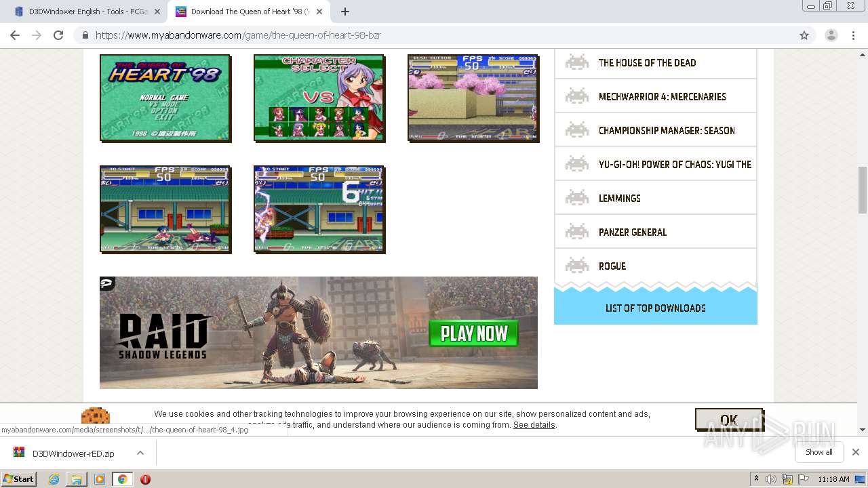Open the Windows Start menu

[x=19, y=479]
